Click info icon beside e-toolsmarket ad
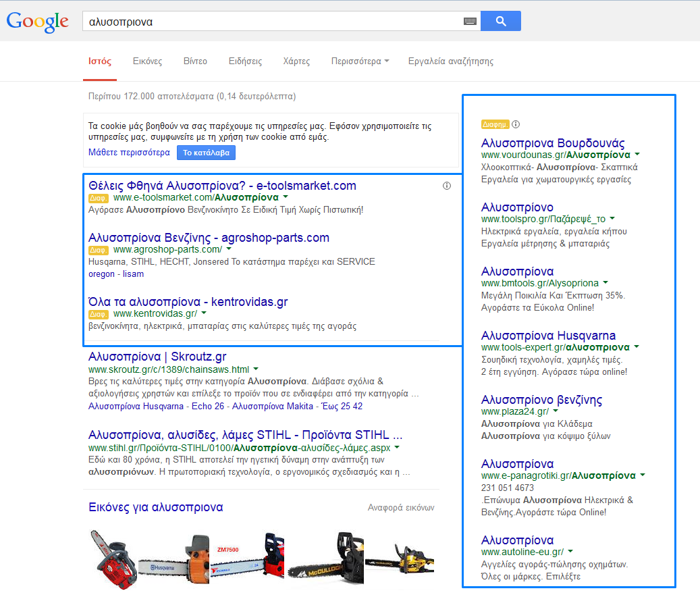The image size is (700, 597). 446,186
